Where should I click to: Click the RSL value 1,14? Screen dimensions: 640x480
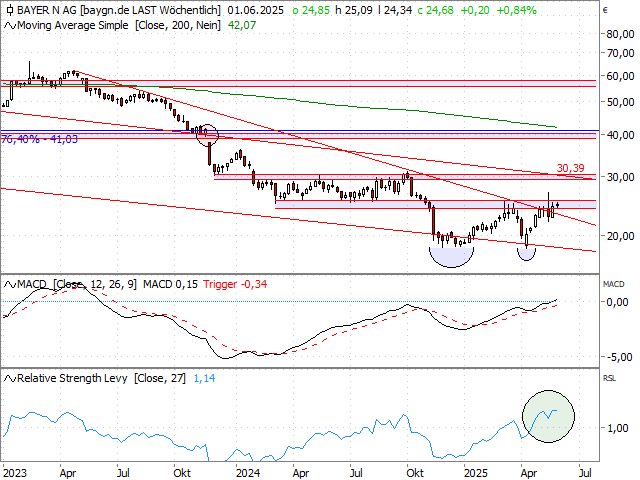click(204, 378)
